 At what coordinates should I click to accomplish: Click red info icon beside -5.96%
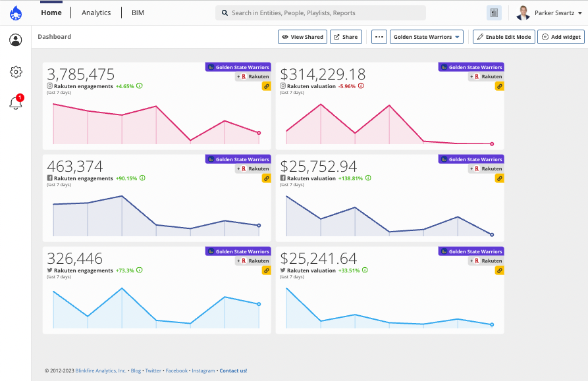click(361, 86)
